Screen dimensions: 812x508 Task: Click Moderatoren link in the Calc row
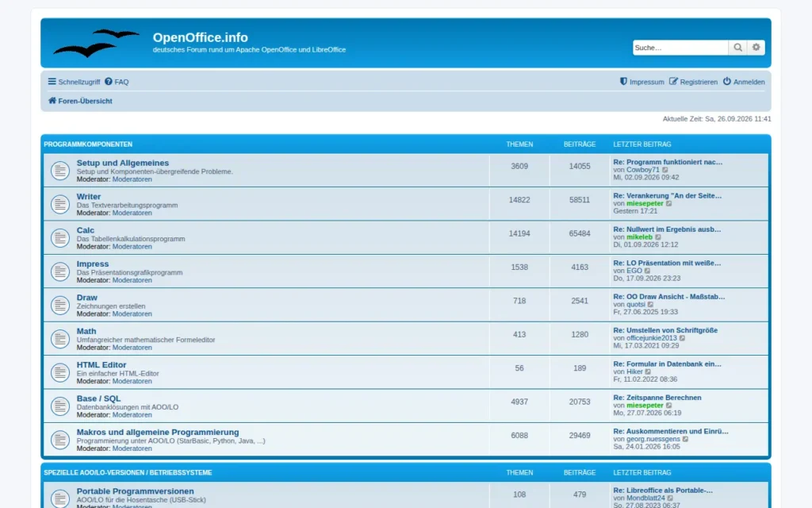point(132,247)
